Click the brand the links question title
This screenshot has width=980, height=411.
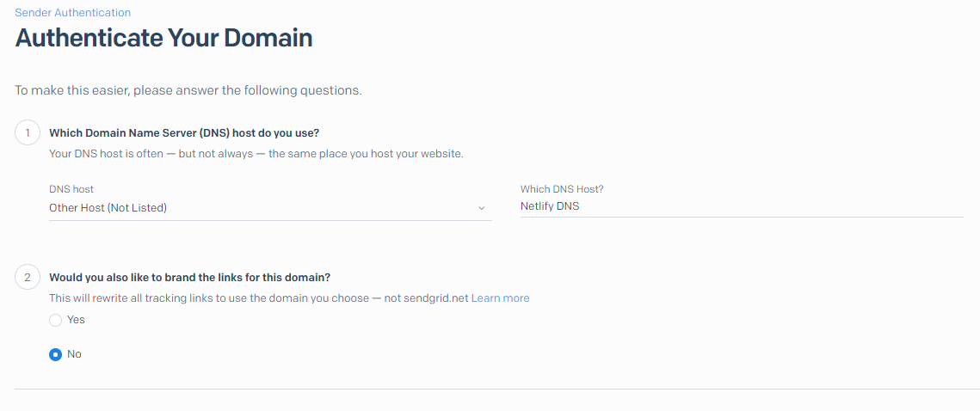(189, 277)
